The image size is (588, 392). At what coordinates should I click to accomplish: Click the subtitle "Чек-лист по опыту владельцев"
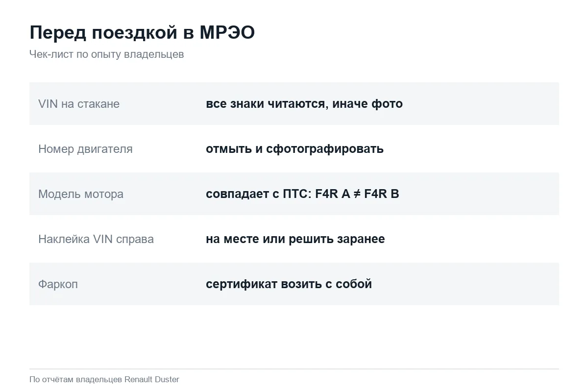(107, 54)
